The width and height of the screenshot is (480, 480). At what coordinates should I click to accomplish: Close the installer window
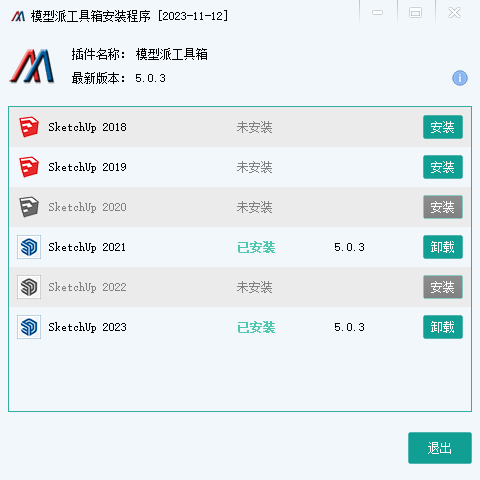click(454, 13)
